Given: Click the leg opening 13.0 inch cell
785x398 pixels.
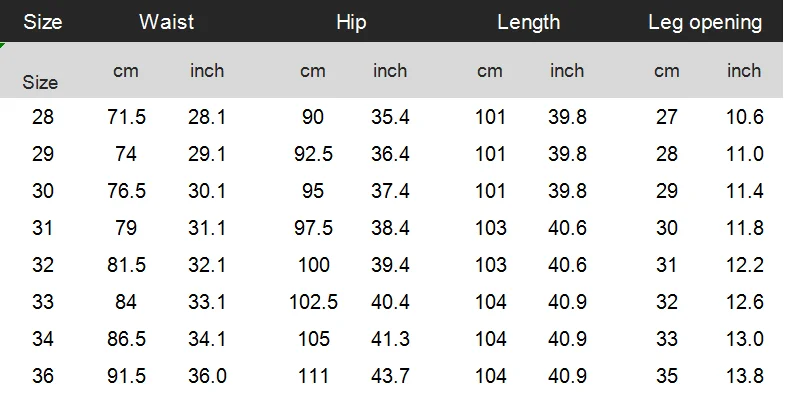Looking at the screenshot, I should 745,339.
